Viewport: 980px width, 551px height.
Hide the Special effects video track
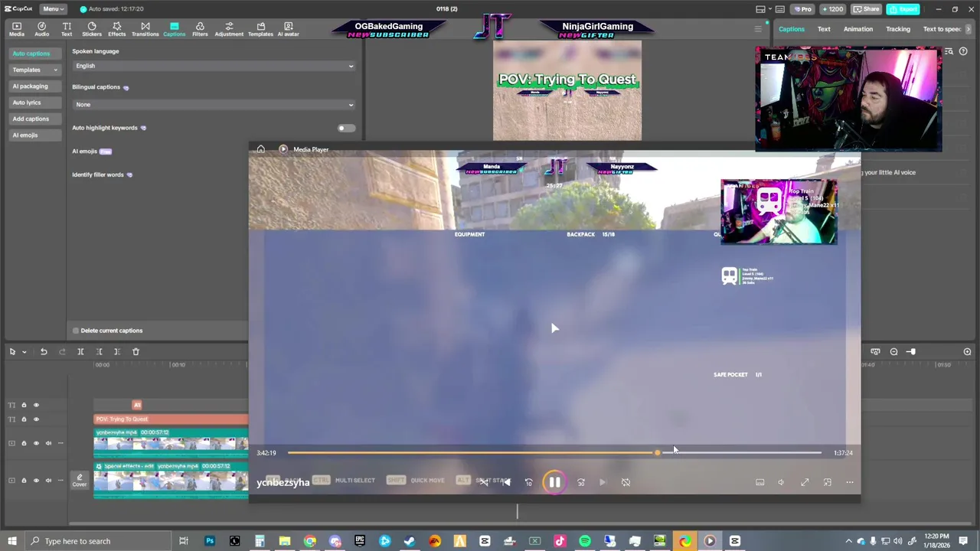click(36, 481)
